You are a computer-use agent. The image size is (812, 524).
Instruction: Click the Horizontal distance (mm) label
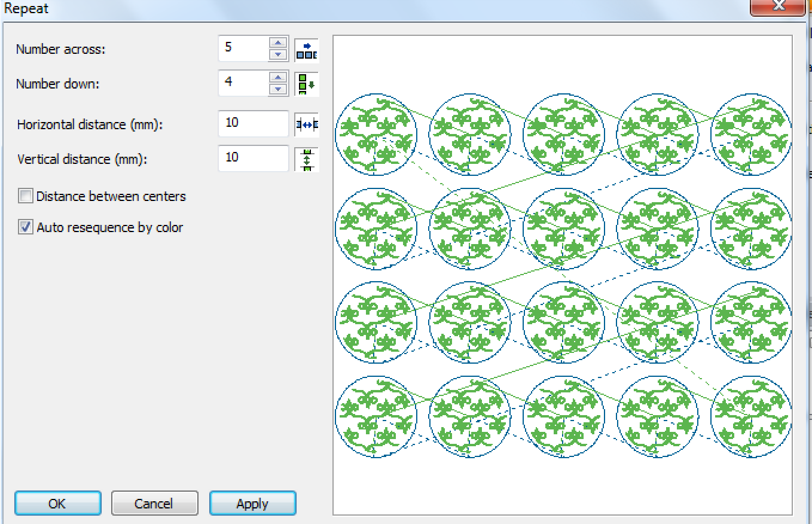[90, 124]
